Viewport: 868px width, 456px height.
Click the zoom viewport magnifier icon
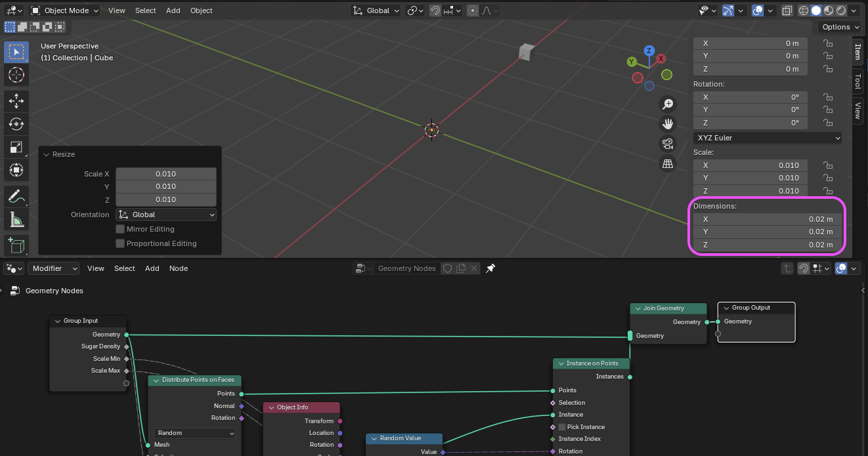[668, 104]
